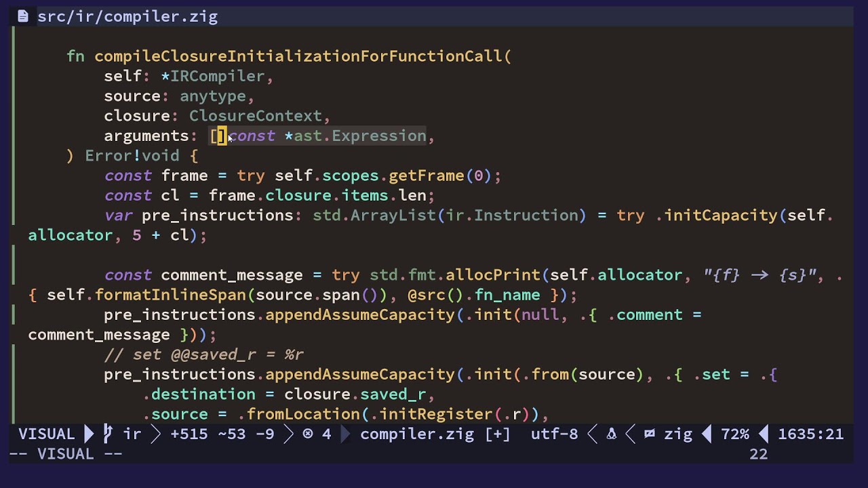Click closure.saved_r on the destination line
Screen dimensions: 868x488
(355, 394)
